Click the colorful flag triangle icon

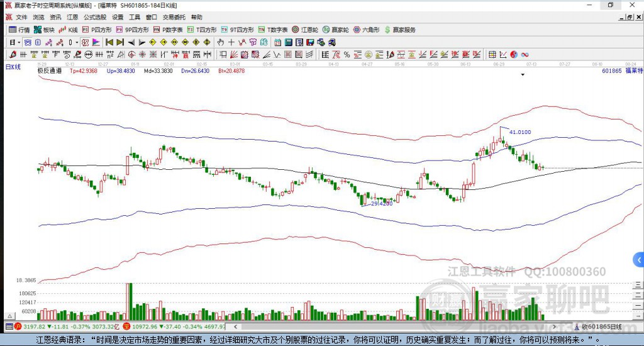click(96, 42)
